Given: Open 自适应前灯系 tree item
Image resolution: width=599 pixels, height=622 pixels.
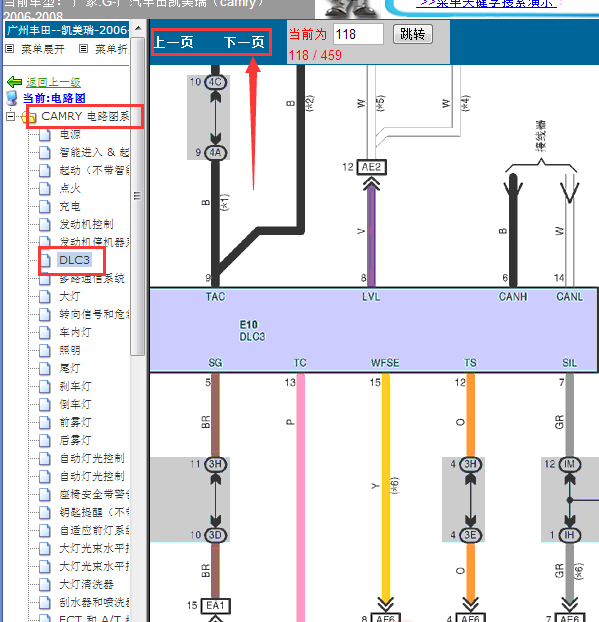Looking at the screenshot, I should click(94, 530).
